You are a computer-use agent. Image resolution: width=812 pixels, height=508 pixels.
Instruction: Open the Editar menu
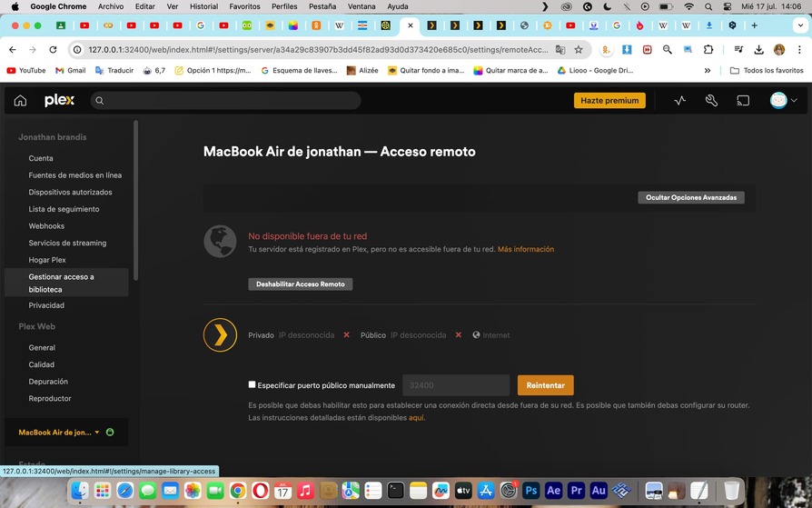[145, 6]
